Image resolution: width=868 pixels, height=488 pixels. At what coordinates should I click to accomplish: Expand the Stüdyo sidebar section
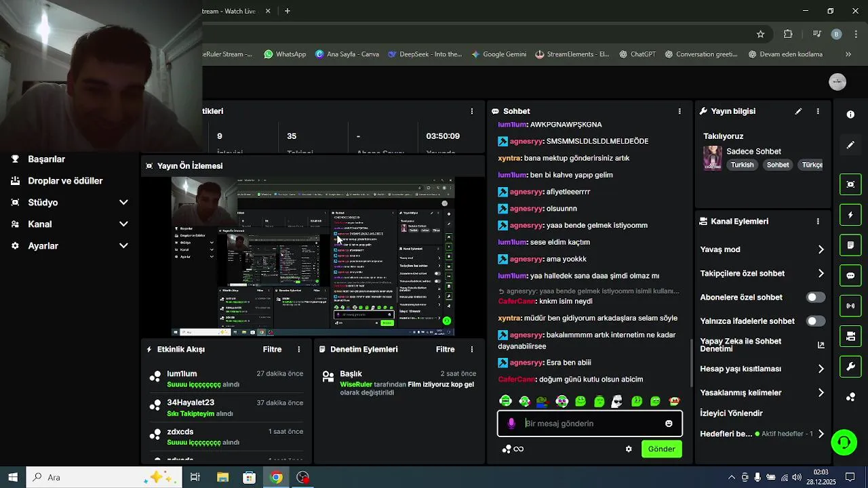[x=123, y=203]
